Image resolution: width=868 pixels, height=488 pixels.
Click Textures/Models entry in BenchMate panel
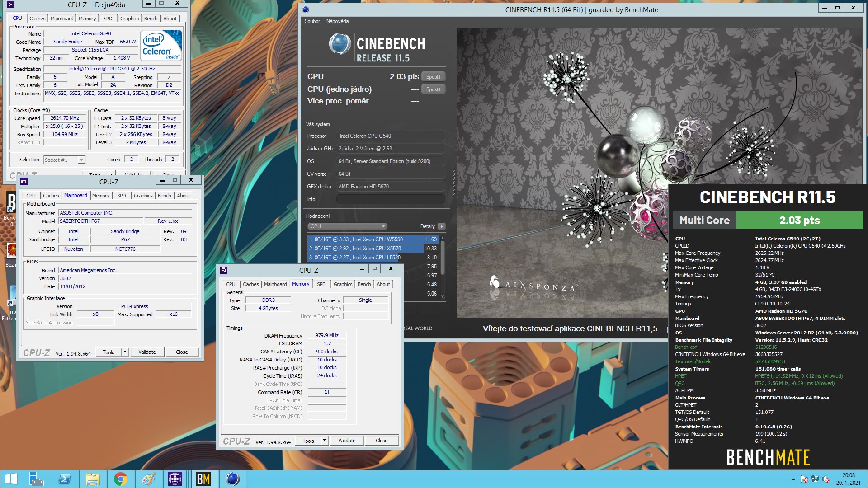(x=693, y=361)
